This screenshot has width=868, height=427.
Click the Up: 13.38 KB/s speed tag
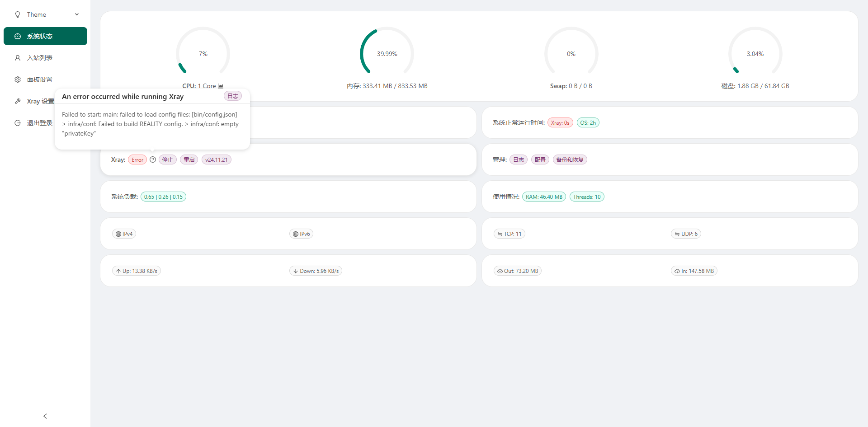(137, 271)
